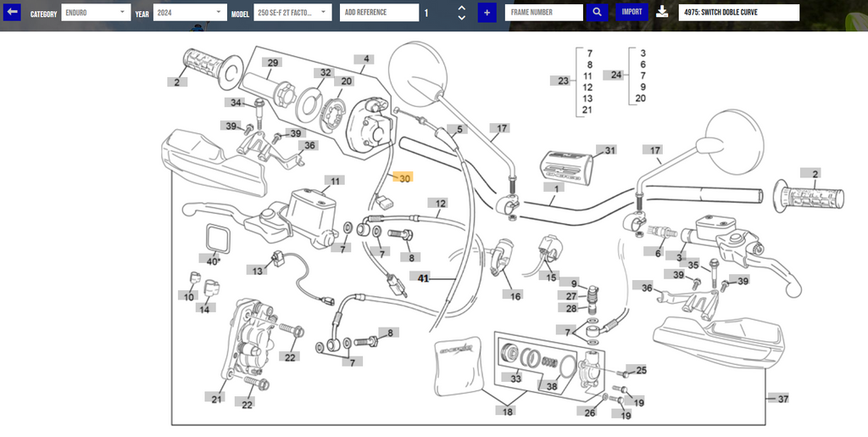This screenshot has height=437, width=868.
Task: Open the Category dropdown showing Enduro
Action: click(x=96, y=13)
